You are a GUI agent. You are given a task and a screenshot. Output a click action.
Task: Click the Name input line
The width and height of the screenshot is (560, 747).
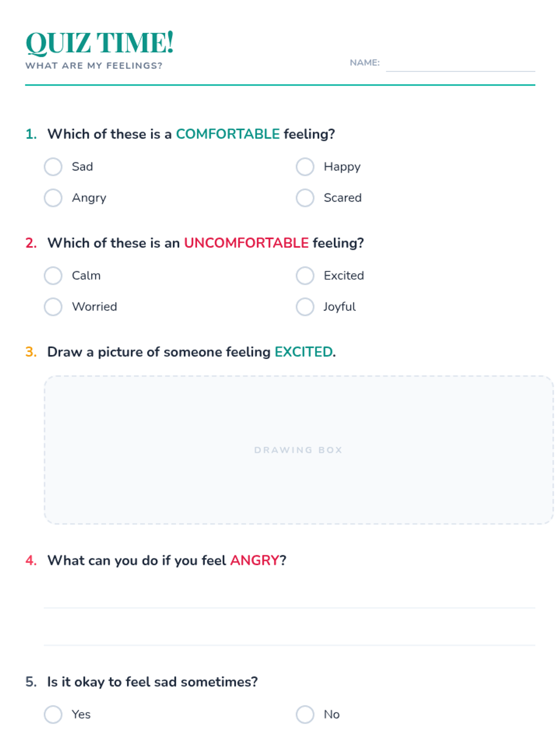tap(460, 64)
